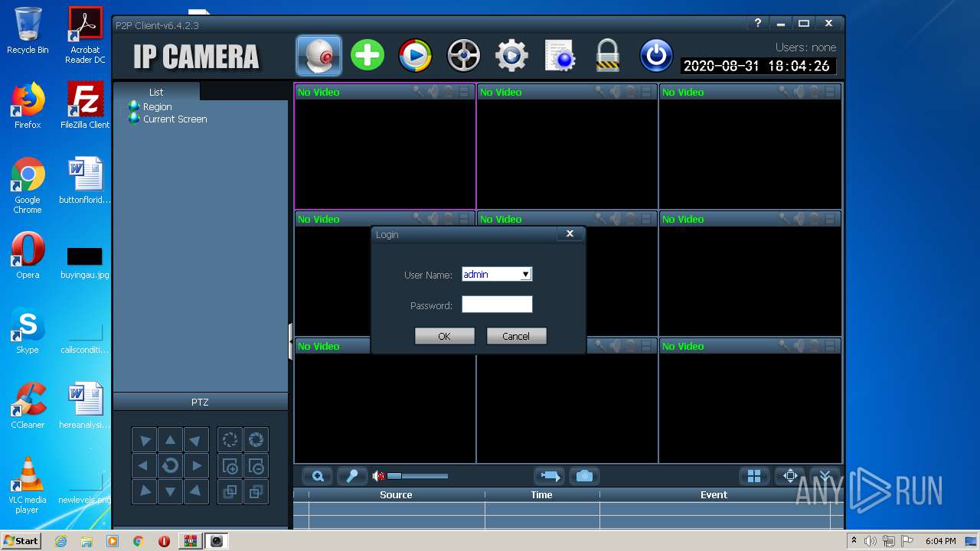Click the PTZ zoom out icon

[256, 465]
